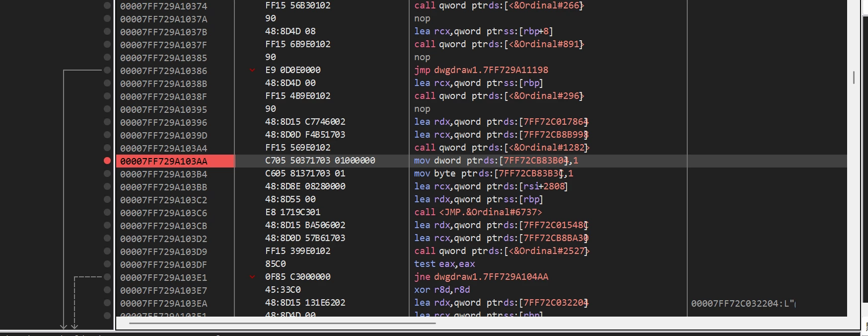Select the xor r8d,r8d instruction
Image resolution: width=868 pixels, height=336 pixels.
442,290
